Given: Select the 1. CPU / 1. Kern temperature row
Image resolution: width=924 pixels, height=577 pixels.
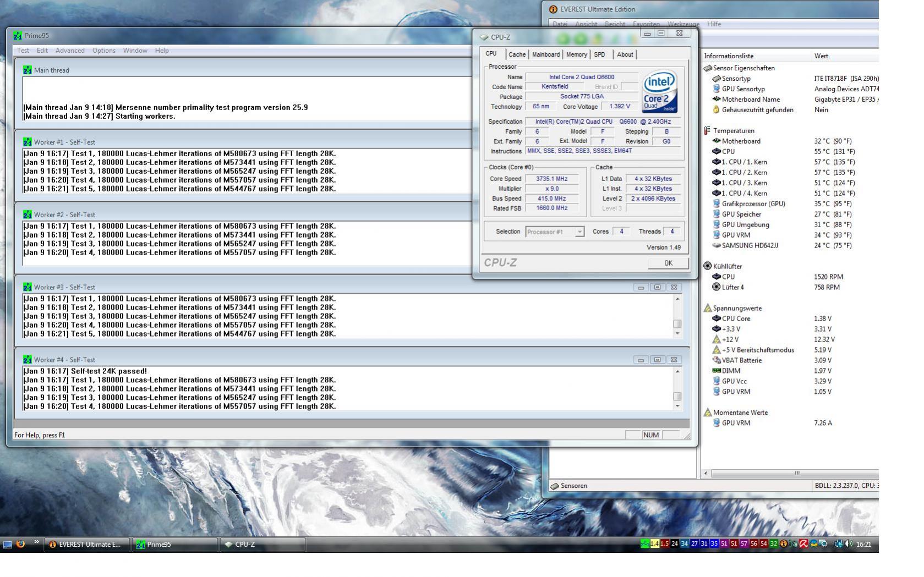Looking at the screenshot, I should pos(790,162).
